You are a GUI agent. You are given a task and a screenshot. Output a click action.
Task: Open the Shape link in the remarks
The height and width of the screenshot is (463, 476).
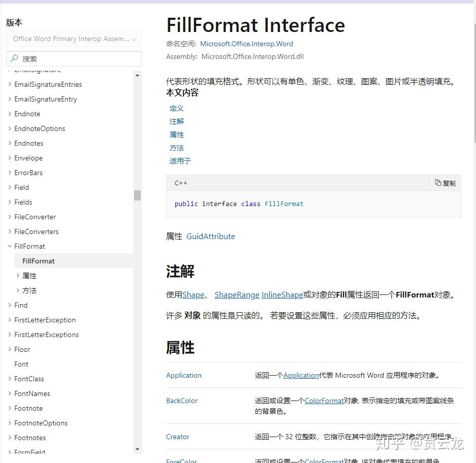(193, 294)
